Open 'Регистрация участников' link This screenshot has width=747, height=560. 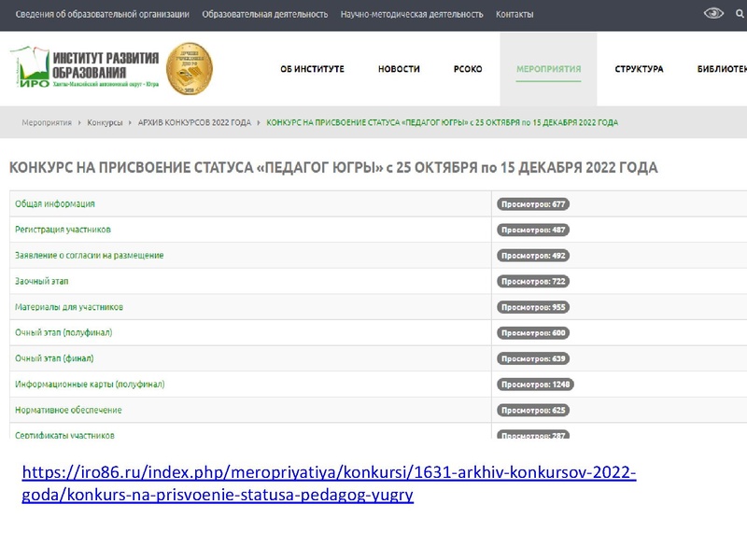63,230
